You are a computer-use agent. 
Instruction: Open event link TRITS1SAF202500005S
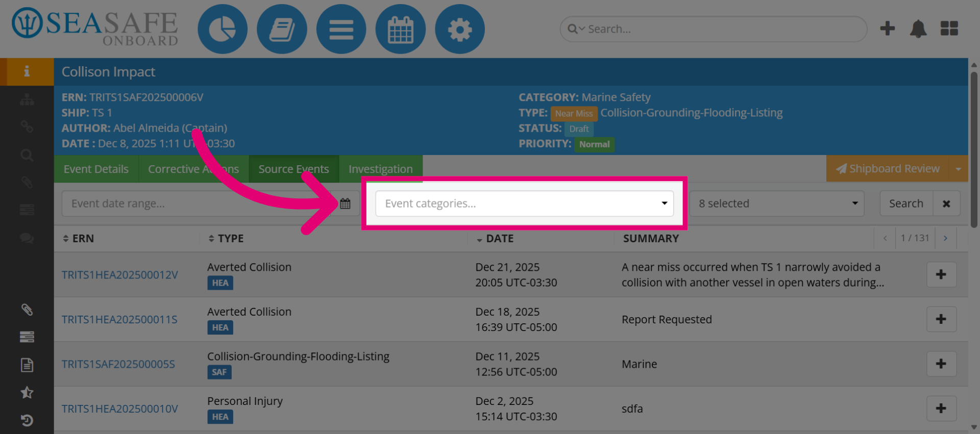(118, 364)
